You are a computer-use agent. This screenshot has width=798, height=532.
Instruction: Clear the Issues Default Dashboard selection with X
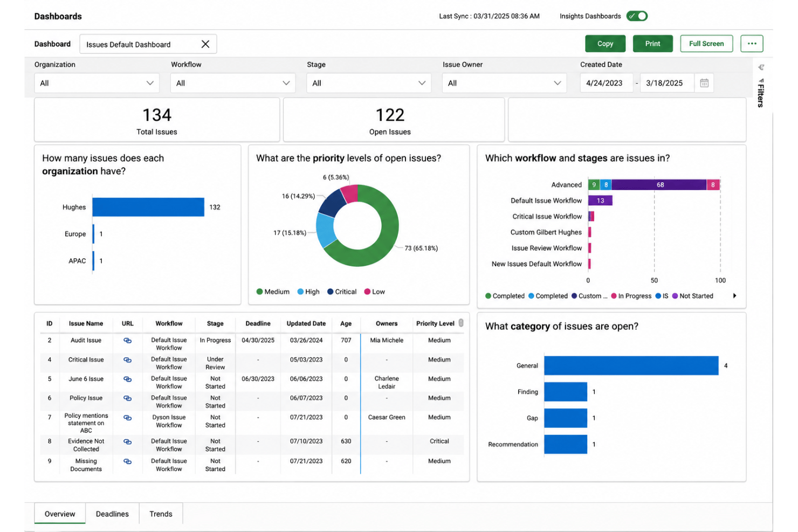point(205,44)
